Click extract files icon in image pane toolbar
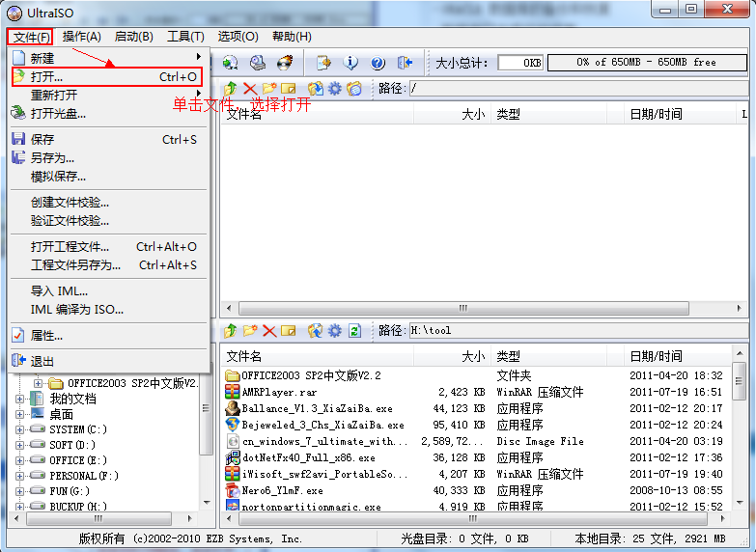The image size is (756, 552). [316, 89]
